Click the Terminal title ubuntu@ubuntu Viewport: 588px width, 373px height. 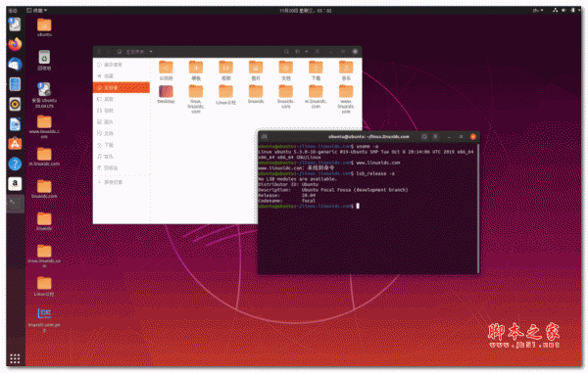(x=368, y=137)
